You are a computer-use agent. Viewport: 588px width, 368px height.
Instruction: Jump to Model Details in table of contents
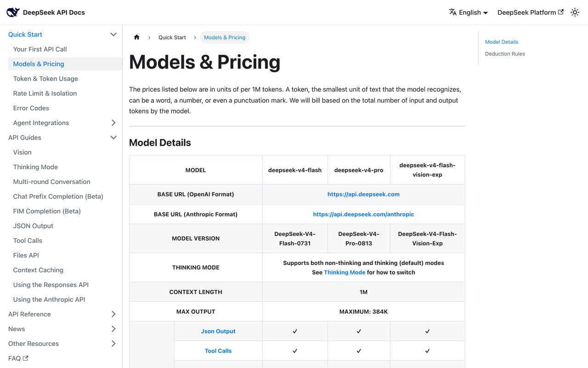502,42
